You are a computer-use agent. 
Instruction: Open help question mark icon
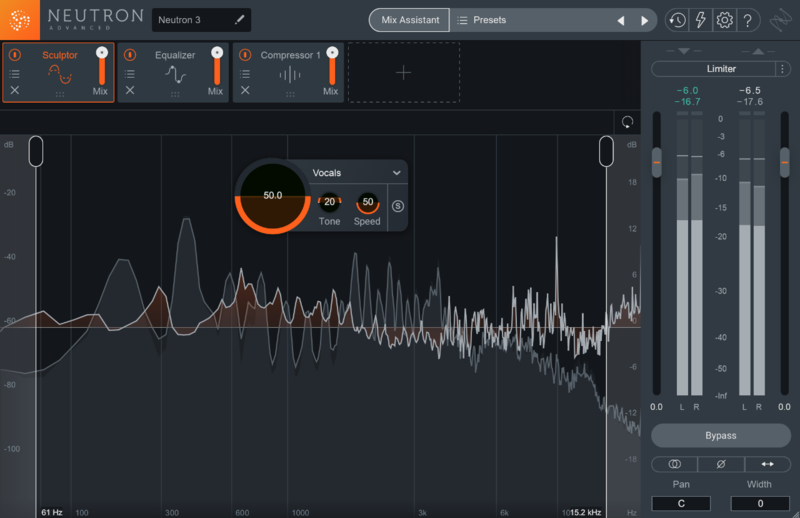pos(747,20)
